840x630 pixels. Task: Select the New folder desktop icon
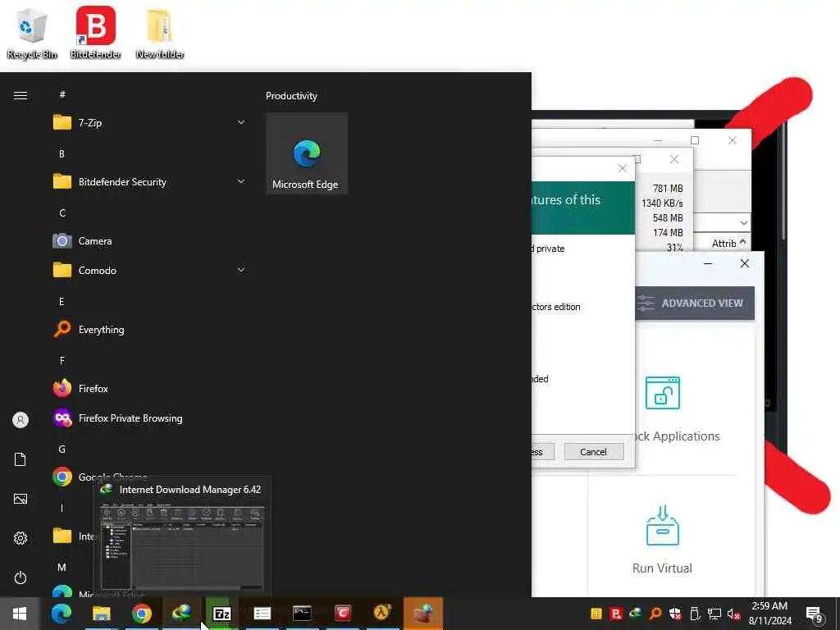[x=160, y=33]
